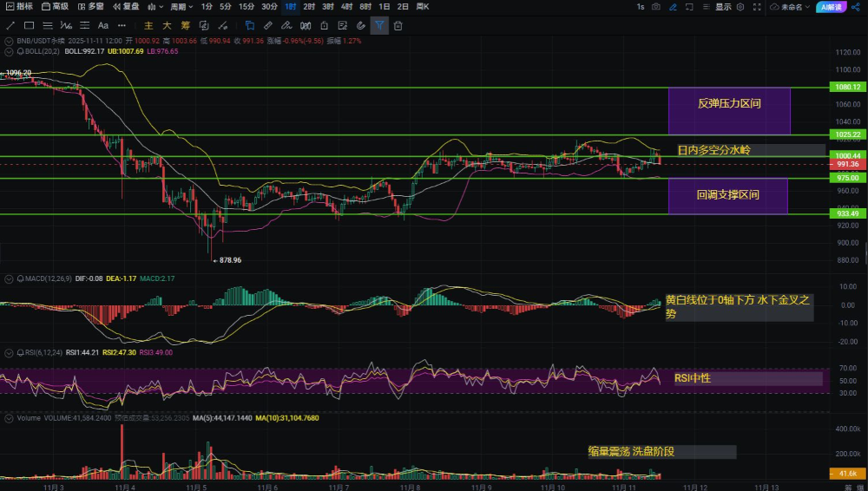Switch to 4时 timeframe
868x491 pixels.
[347, 7]
